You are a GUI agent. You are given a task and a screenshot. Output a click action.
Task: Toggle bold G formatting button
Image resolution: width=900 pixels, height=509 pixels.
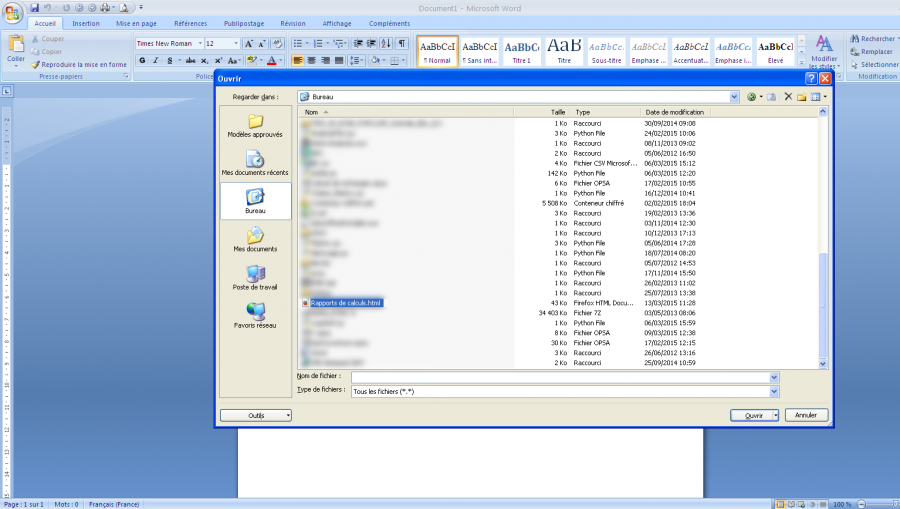click(142, 60)
